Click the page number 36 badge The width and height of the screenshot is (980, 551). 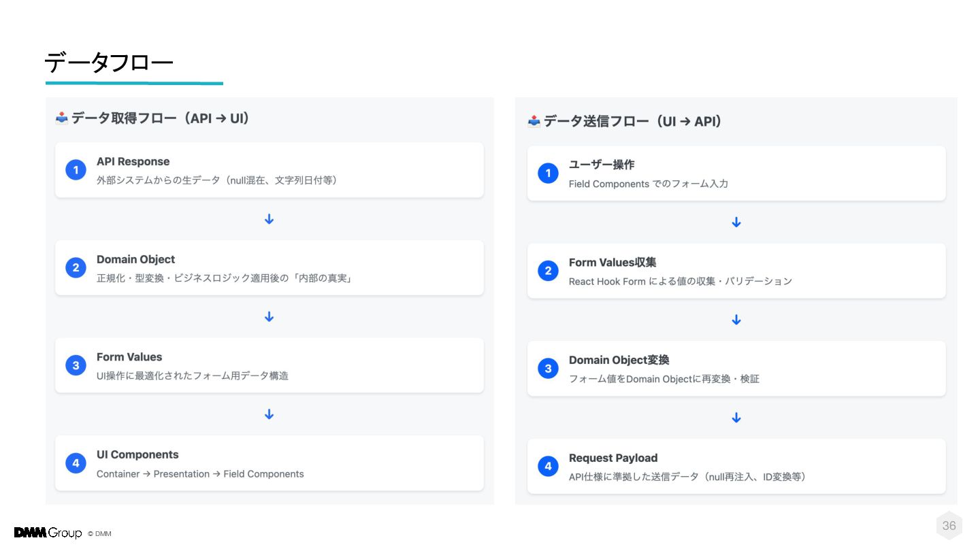949,525
